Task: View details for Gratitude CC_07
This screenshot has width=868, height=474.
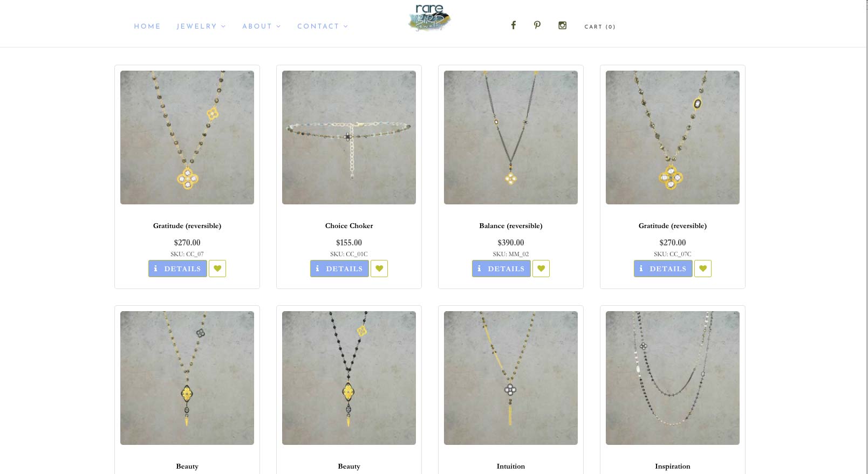Action: 177,269
